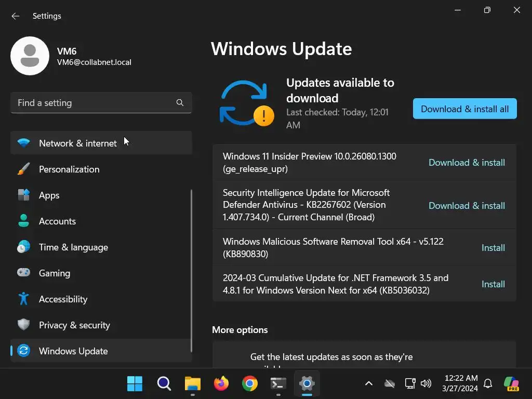The image size is (532, 399).
Task: Show hidden tray icons chevron
Action: pyautogui.click(x=369, y=384)
